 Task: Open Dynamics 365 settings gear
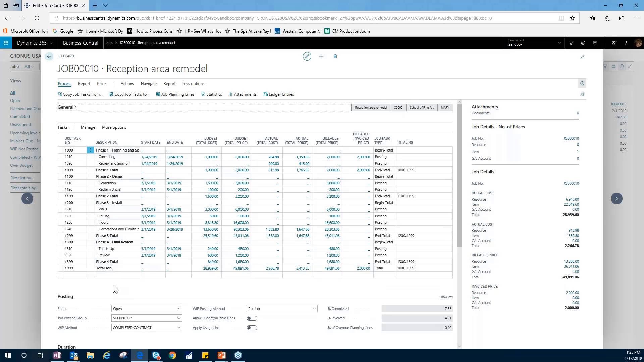pyautogui.click(x=613, y=43)
